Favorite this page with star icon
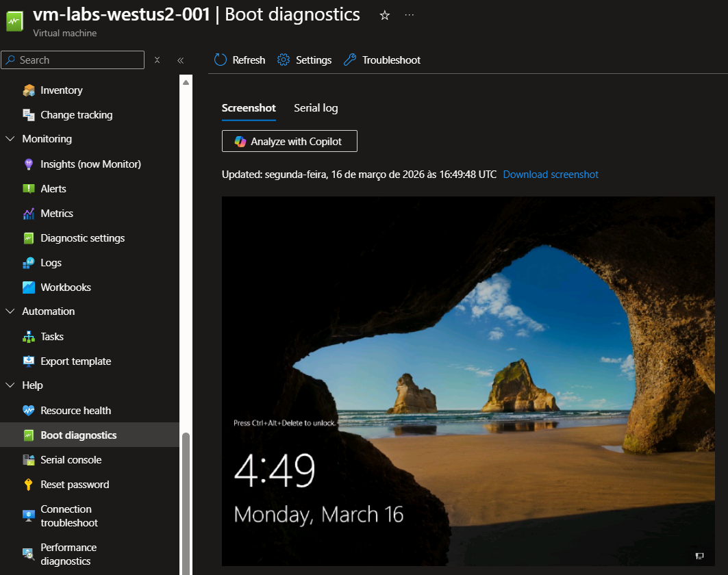This screenshot has height=575, width=728. pos(385,15)
